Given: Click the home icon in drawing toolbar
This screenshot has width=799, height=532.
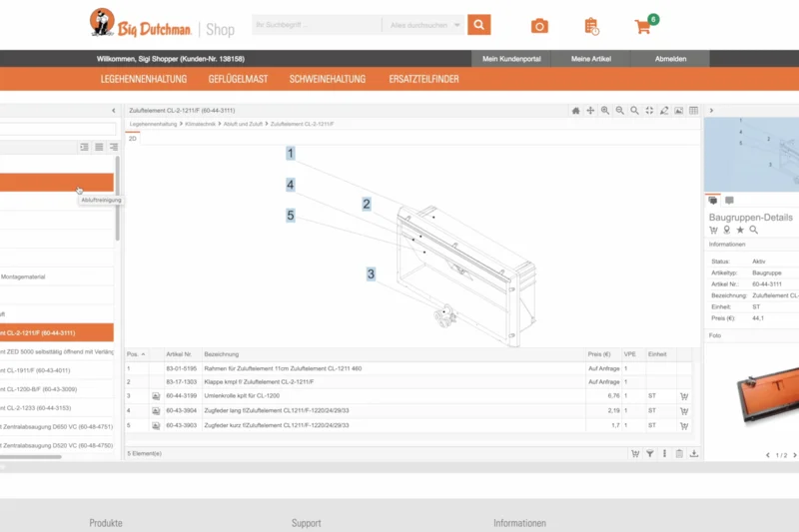Looking at the screenshot, I should point(576,111).
